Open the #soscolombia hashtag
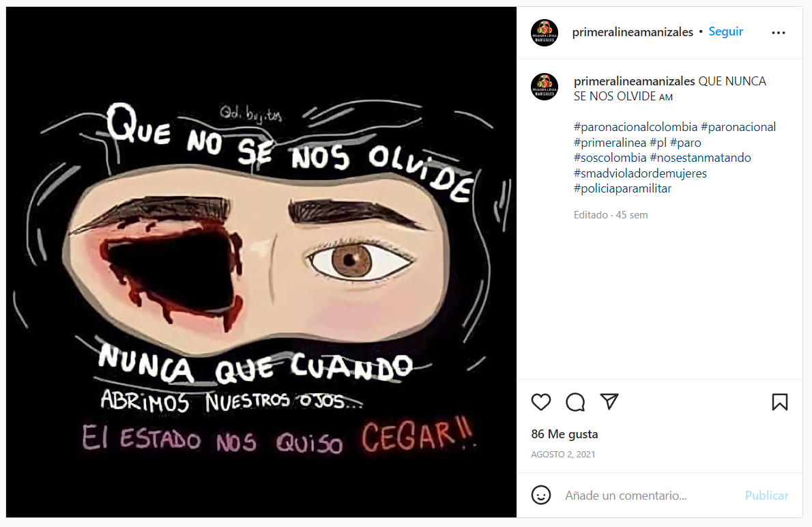 610,158
